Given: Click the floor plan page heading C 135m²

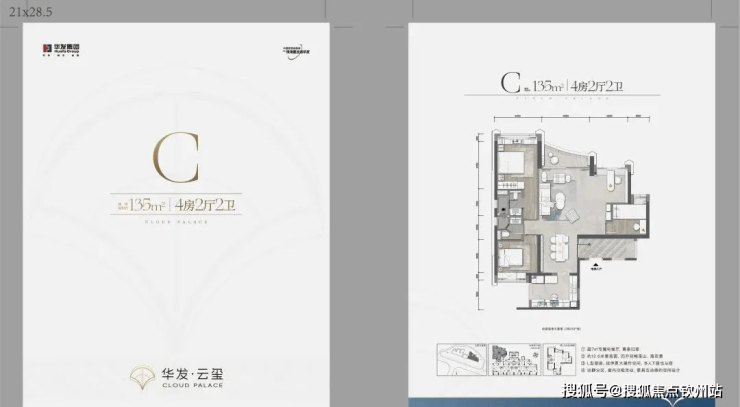Looking at the screenshot, I should click(x=562, y=84).
